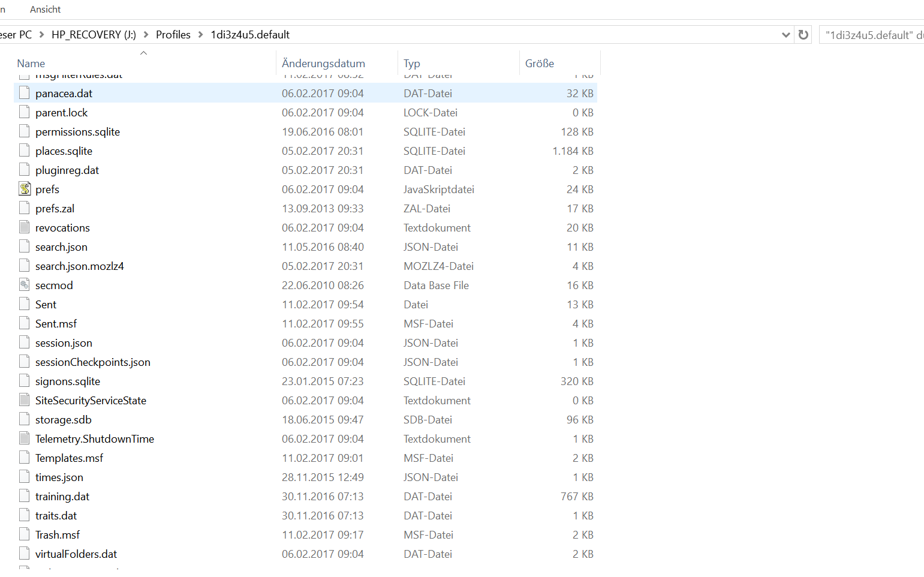Select the prefs JavaScript file icon
This screenshot has width=924, height=577.
(x=24, y=189)
